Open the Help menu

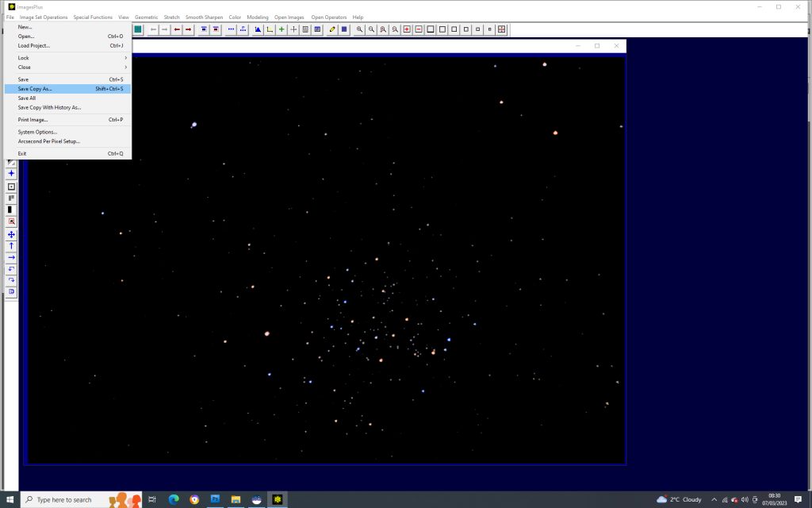click(x=358, y=17)
